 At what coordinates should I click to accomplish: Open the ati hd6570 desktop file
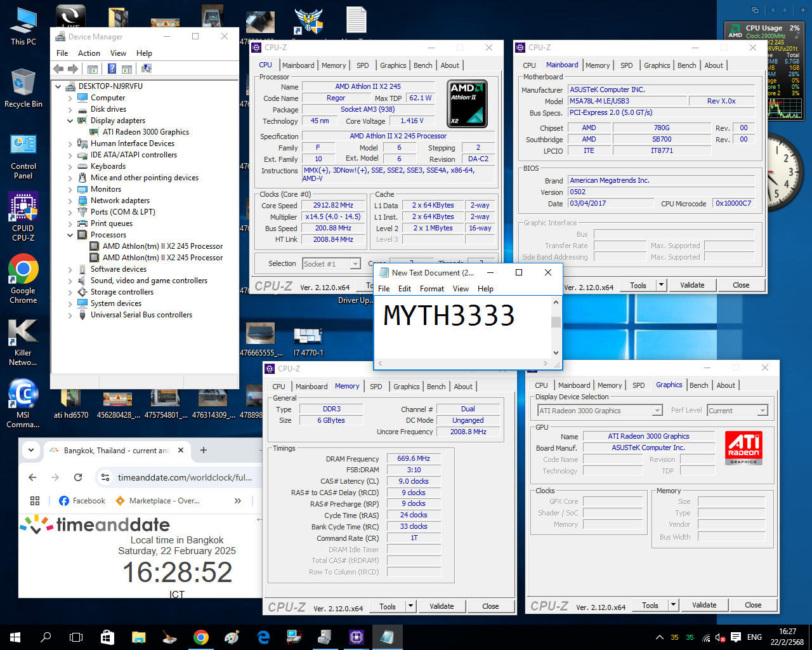[71, 404]
